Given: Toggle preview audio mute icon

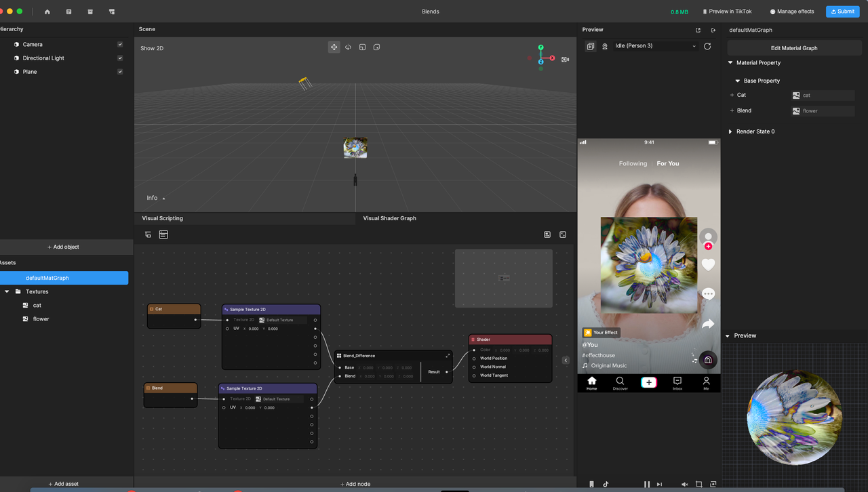Looking at the screenshot, I should tap(684, 484).
